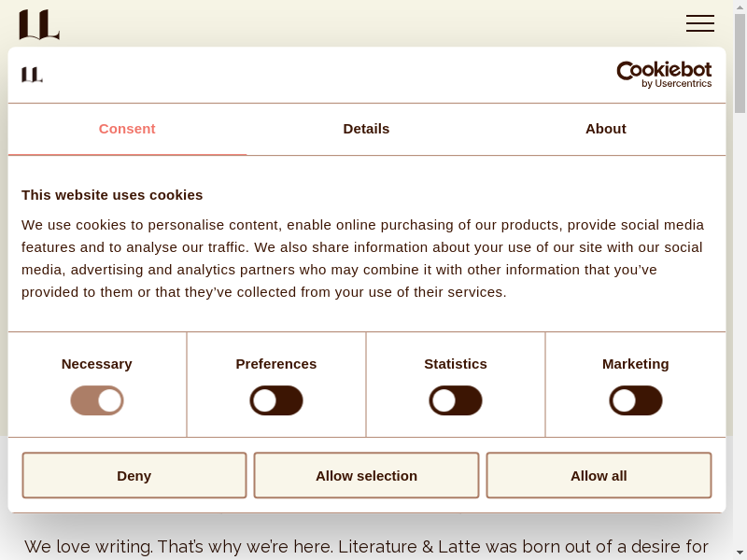The width and height of the screenshot is (747, 560).
Task: Open the Cookiebot by Usercentrics logo link
Action: (x=664, y=75)
